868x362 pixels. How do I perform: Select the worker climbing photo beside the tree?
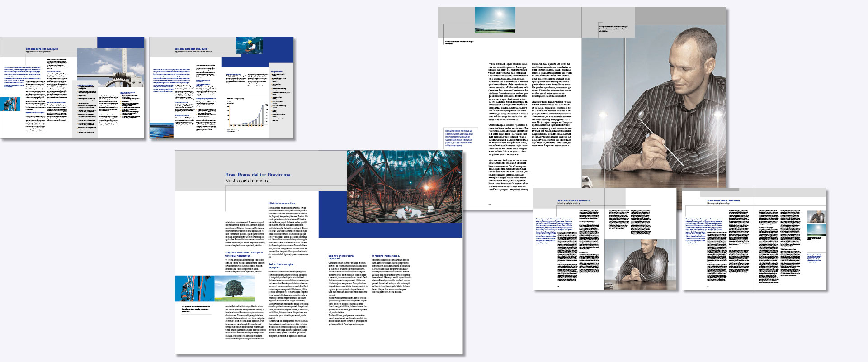click(x=194, y=289)
